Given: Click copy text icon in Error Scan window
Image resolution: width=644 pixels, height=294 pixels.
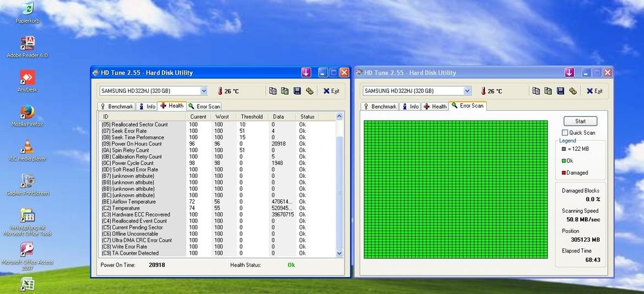Looking at the screenshot, I should click(536, 92).
